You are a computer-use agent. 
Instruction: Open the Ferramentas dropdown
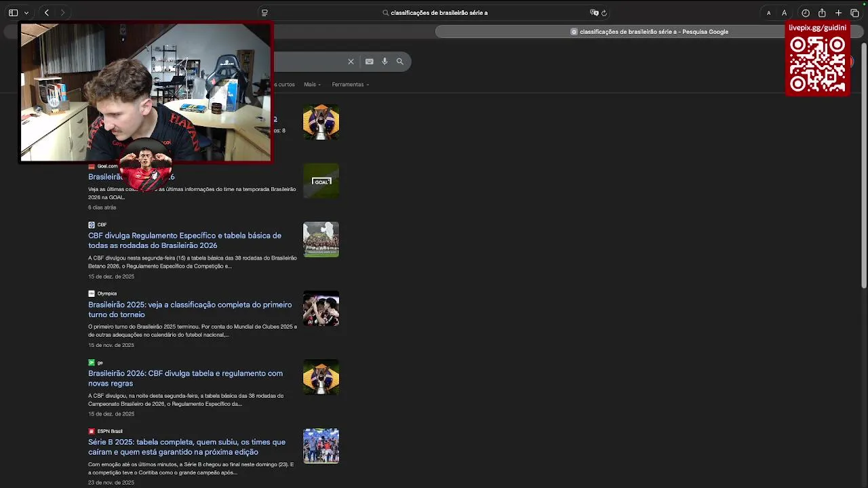click(x=351, y=85)
